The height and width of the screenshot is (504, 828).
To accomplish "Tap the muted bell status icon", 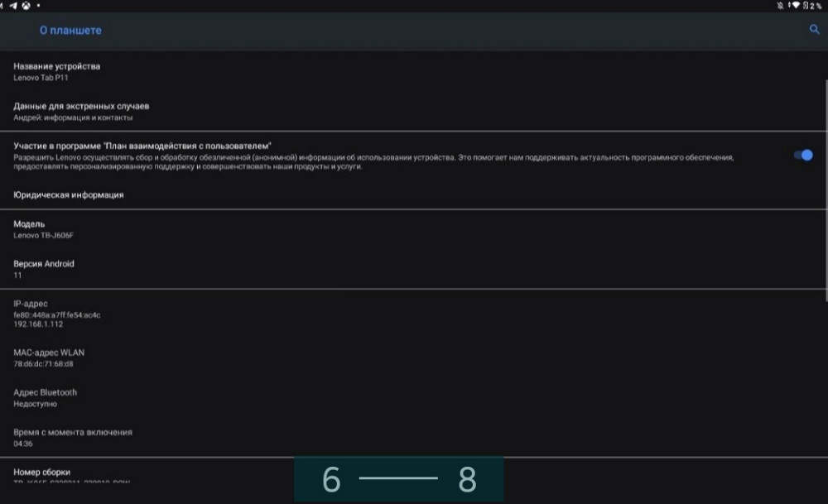I will coord(779,5).
